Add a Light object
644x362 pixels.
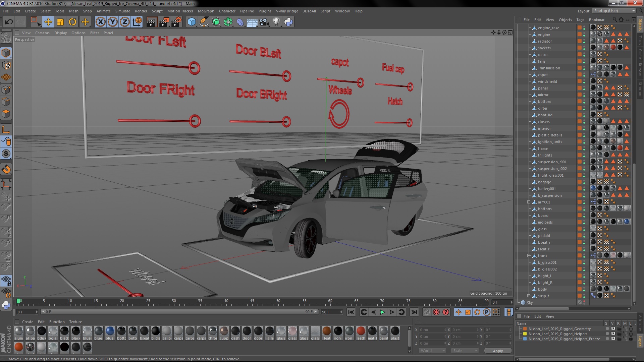(276, 22)
